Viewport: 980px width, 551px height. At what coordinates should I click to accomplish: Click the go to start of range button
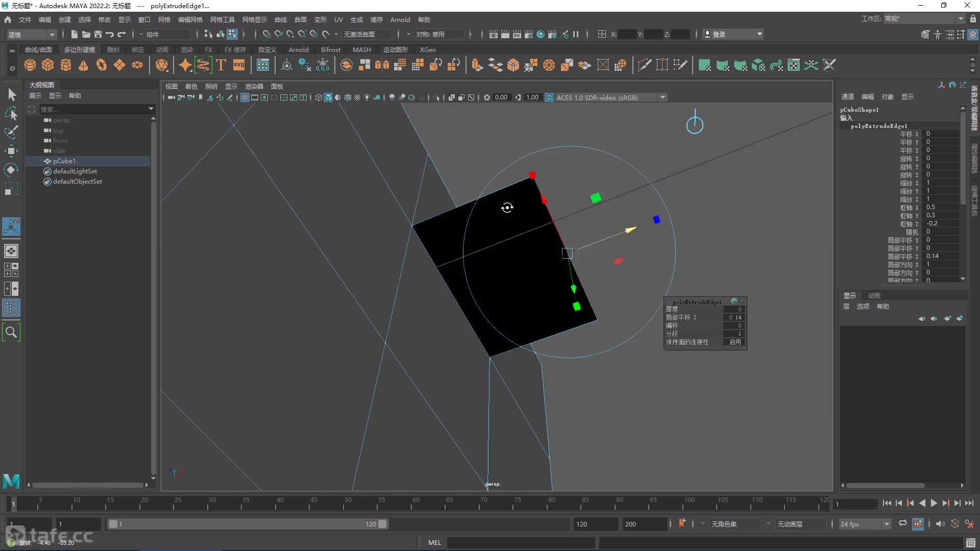[x=887, y=503]
